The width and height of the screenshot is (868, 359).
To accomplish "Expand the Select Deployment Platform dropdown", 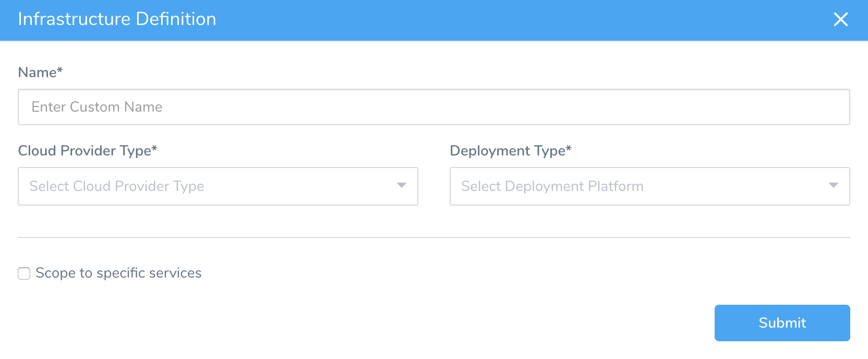I will tap(650, 186).
